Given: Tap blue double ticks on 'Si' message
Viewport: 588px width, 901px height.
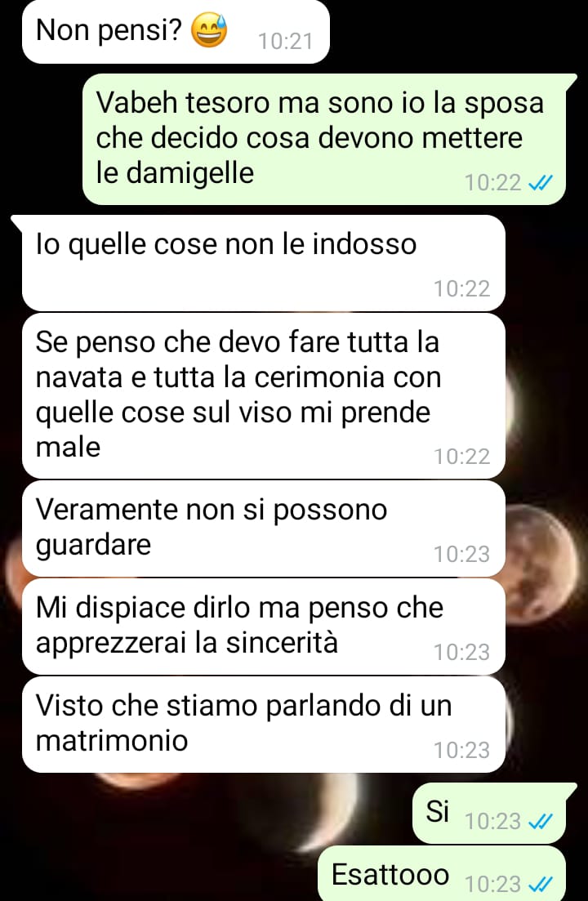Looking at the screenshot, I should click(540, 821).
